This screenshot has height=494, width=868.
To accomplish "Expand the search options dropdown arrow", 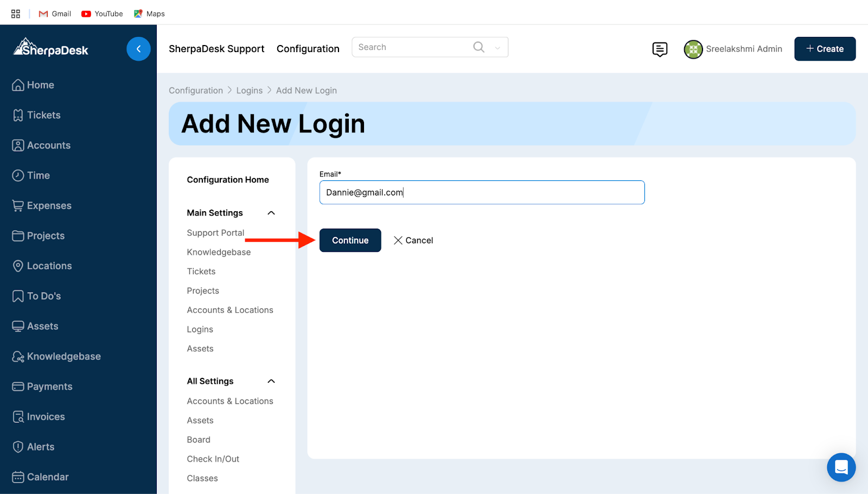I will point(497,48).
